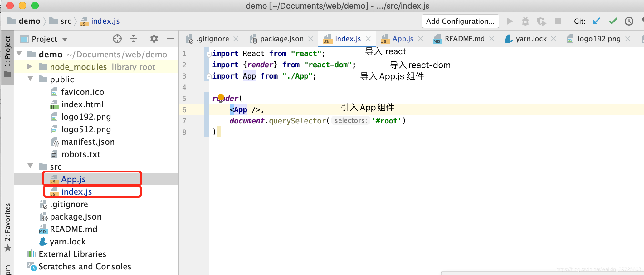Click the "react-dom" string on line 2
This screenshot has width=644, height=275.
pyautogui.click(x=328, y=65)
